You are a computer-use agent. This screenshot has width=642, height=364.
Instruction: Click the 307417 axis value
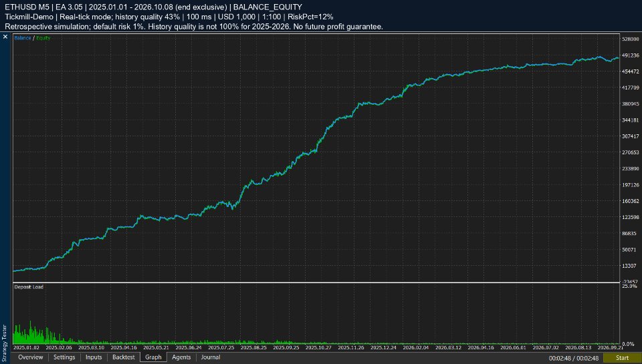pyautogui.click(x=631, y=136)
